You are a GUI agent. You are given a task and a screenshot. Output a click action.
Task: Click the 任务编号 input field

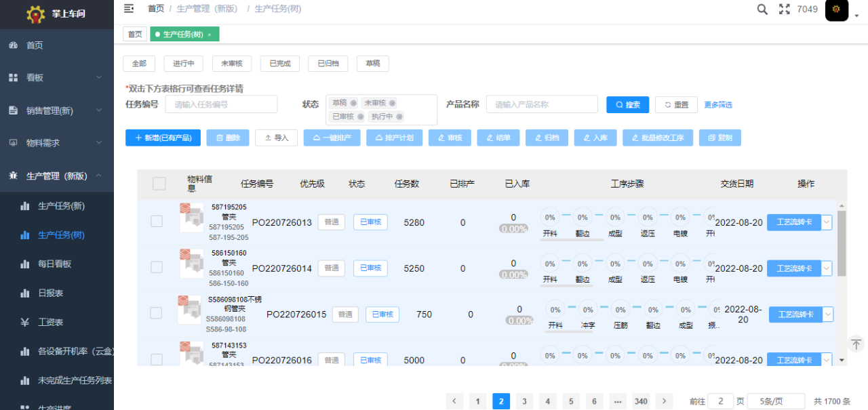[221, 104]
